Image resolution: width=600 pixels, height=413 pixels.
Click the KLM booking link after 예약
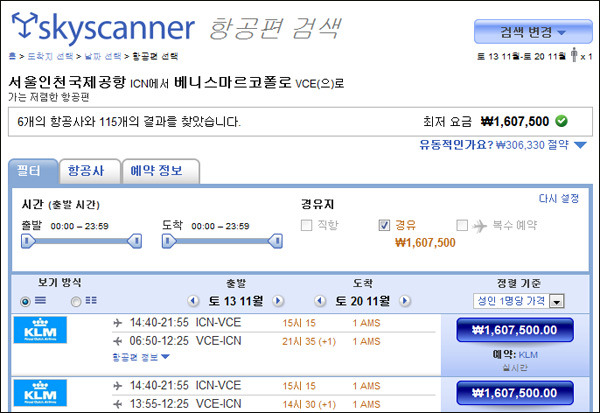[x=528, y=355]
